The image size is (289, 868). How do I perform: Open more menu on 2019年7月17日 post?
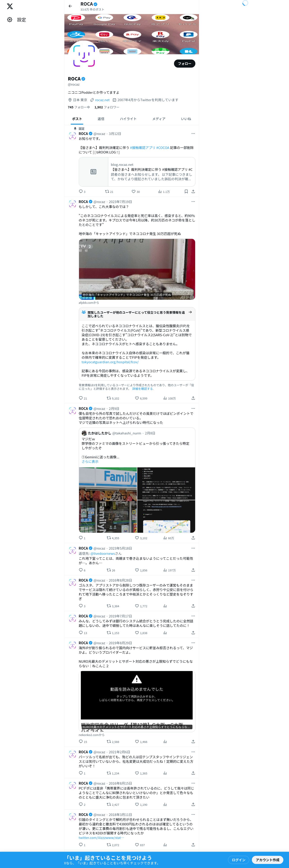click(x=193, y=616)
